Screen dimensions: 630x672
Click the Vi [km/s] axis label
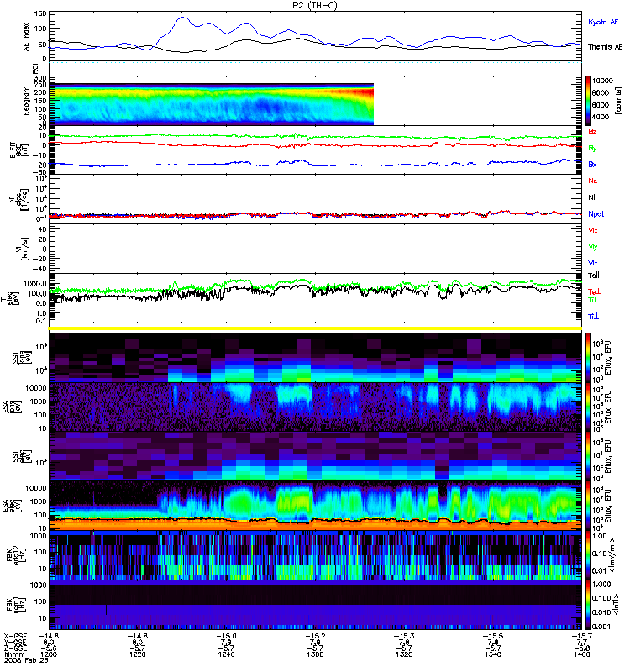point(23,249)
